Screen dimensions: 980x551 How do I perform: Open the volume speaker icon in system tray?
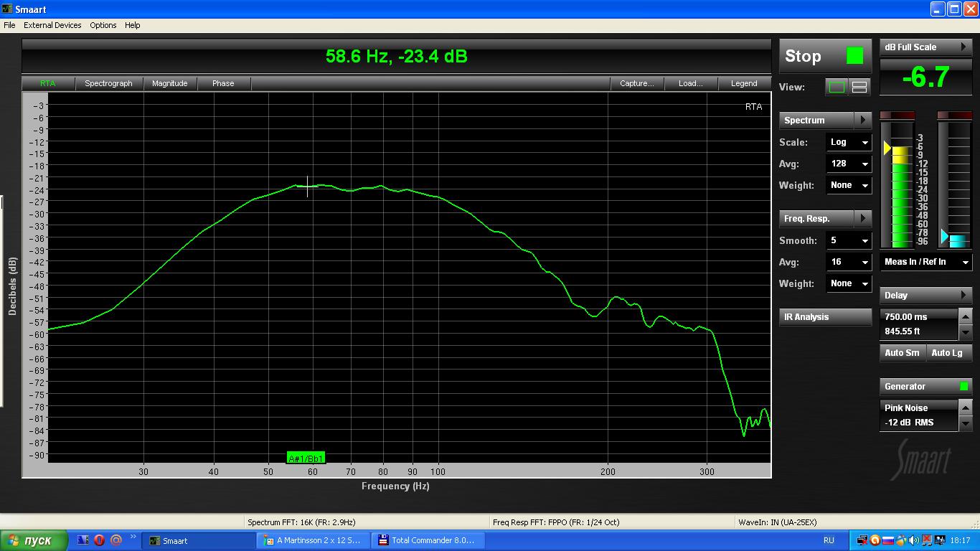913,540
